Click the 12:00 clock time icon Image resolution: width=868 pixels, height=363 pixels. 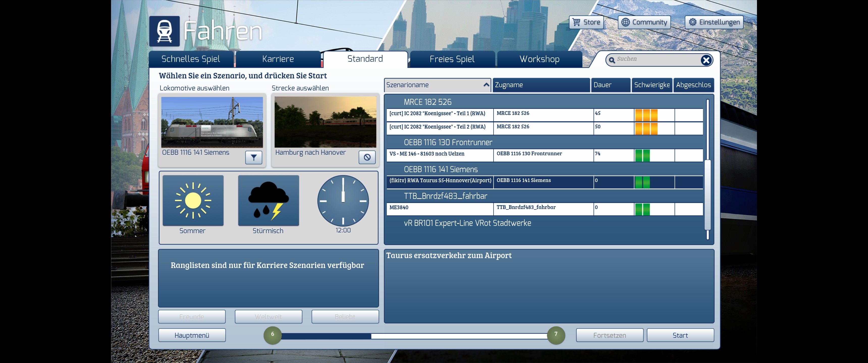[343, 201]
